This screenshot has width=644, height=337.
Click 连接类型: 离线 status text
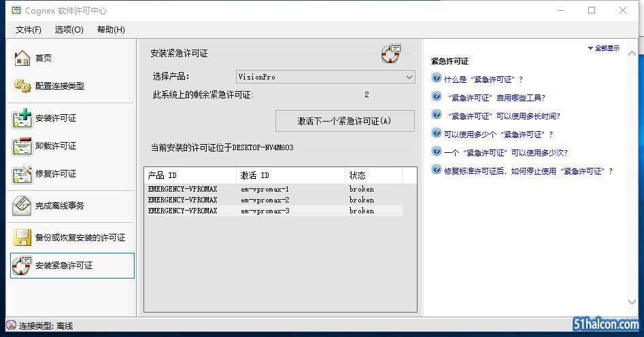pos(46,326)
